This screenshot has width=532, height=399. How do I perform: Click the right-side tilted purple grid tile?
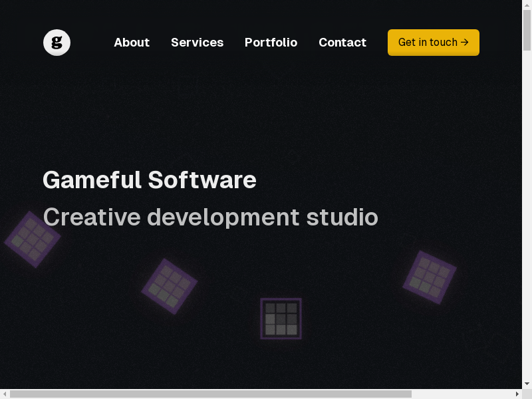tap(430, 277)
